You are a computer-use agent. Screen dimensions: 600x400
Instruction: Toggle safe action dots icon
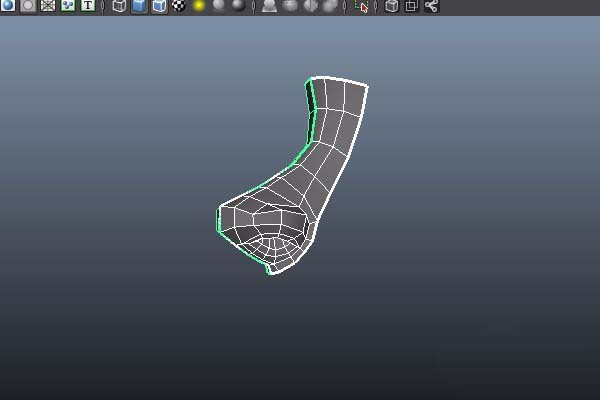click(x=68, y=5)
